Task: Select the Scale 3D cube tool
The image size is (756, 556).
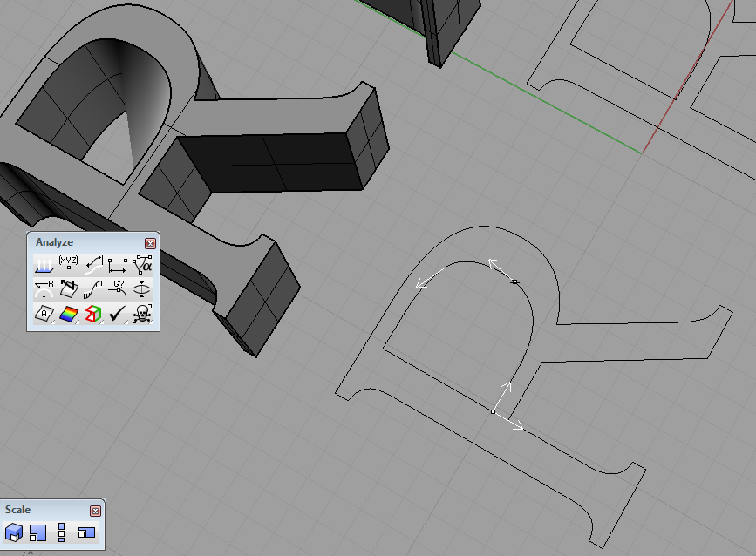Action: coord(14,532)
